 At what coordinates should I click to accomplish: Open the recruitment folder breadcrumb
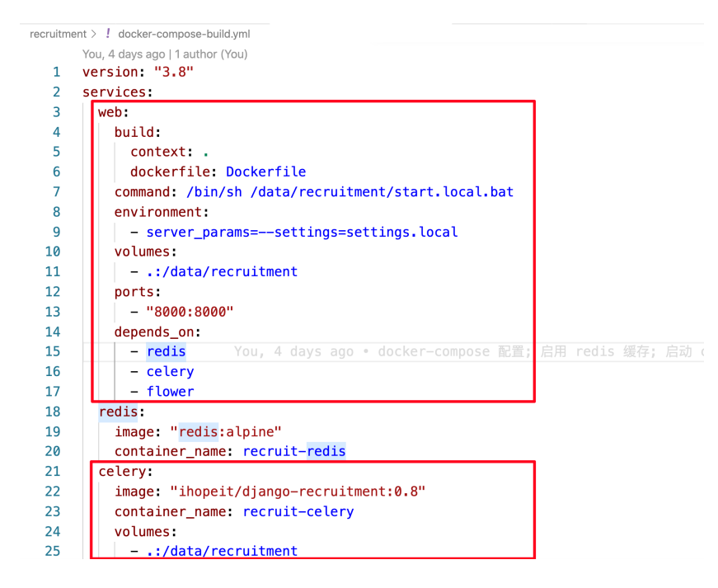(x=58, y=34)
